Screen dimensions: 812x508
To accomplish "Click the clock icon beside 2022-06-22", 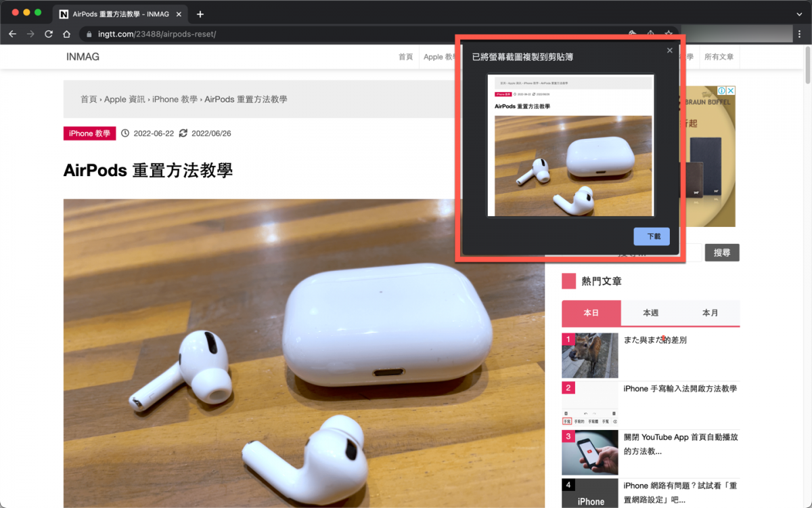I will 125,133.
